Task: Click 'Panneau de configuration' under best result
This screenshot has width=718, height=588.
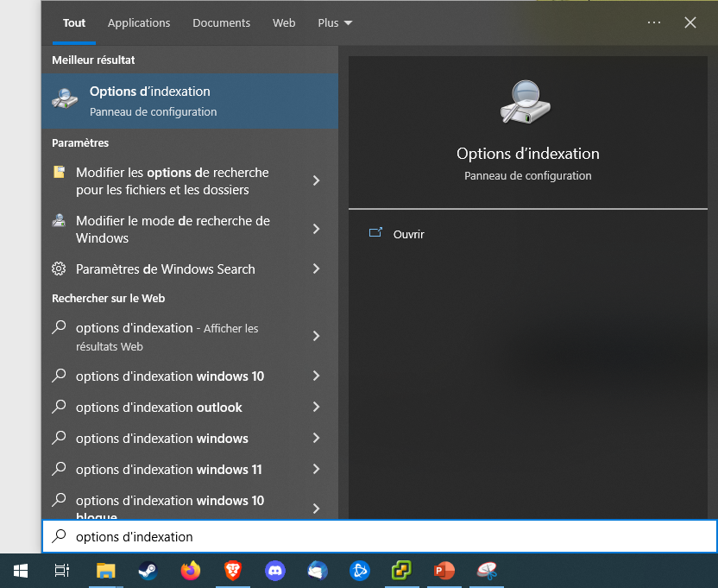Action: click(153, 112)
